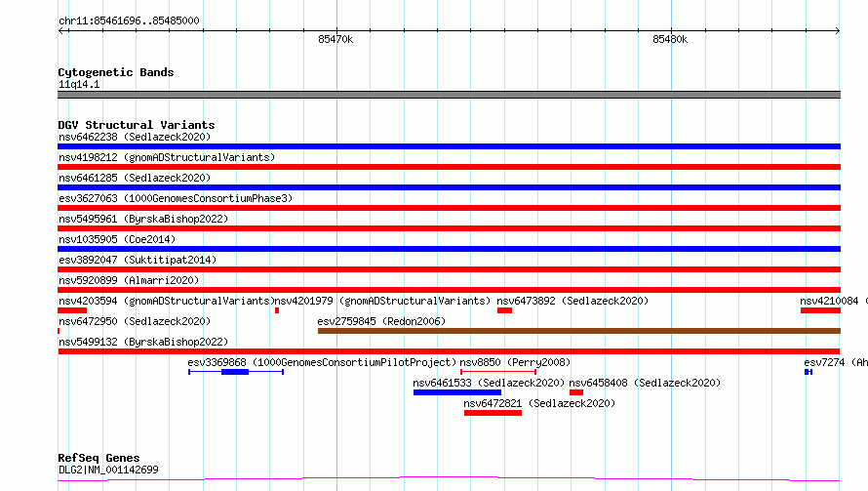
Task: Click the 11q14.1 cytogenetic band label
Action: tap(79, 84)
